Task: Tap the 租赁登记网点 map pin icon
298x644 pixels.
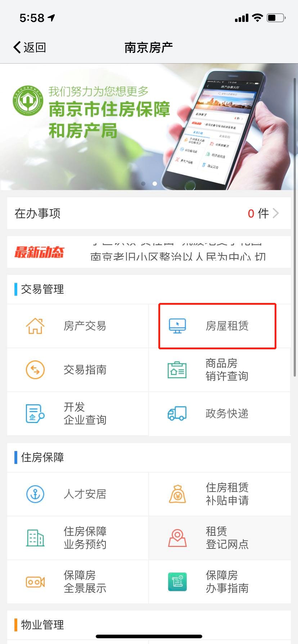Action: pyautogui.click(x=177, y=538)
